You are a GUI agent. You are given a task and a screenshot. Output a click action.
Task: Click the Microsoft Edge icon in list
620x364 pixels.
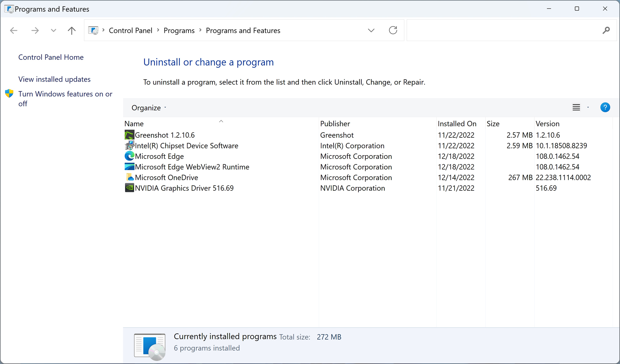pyautogui.click(x=129, y=156)
